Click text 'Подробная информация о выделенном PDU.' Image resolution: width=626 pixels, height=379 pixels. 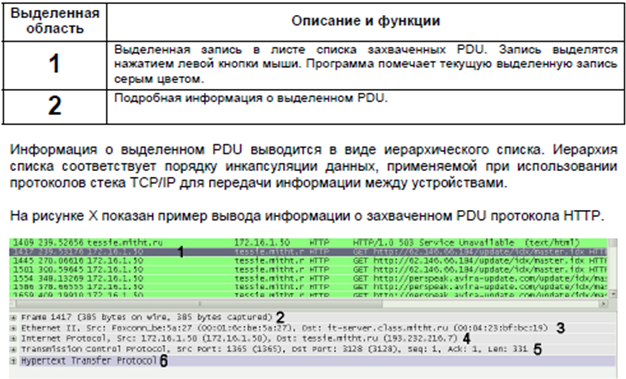pos(251,98)
